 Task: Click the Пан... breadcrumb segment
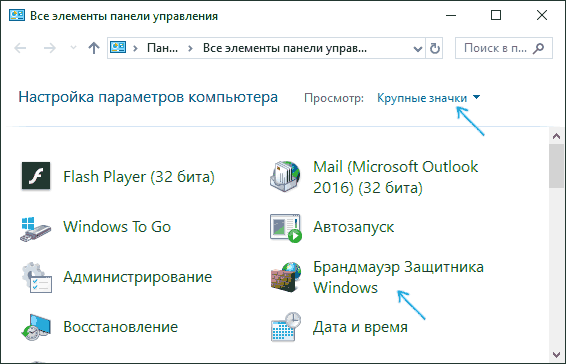click(162, 48)
